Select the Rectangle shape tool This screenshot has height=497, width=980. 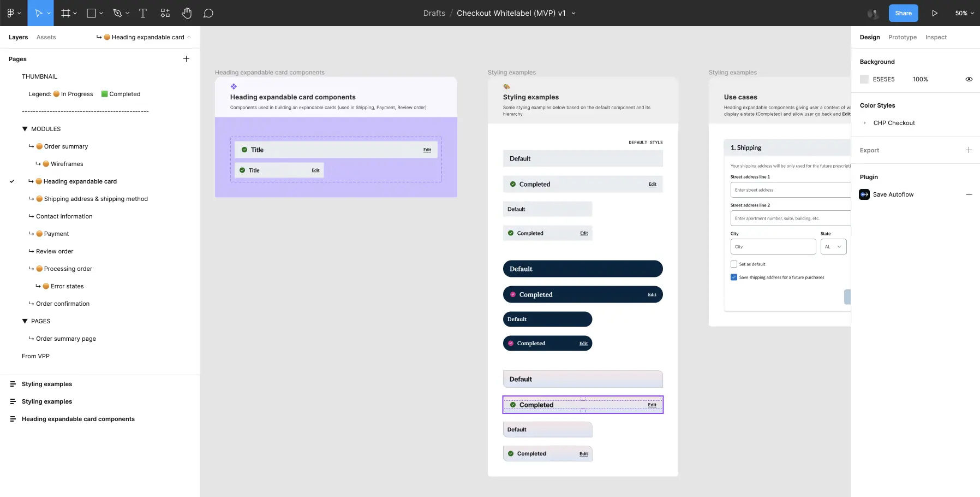click(x=92, y=13)
